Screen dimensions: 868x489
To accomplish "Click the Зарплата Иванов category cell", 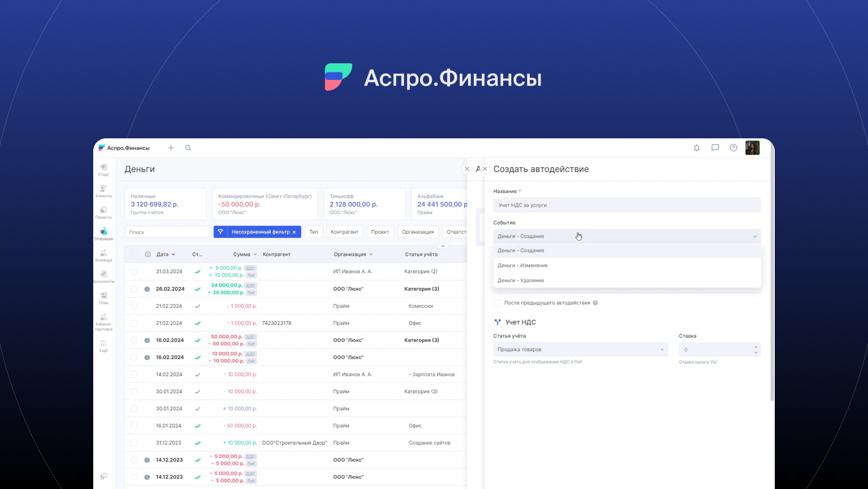I will coord(432,374).
